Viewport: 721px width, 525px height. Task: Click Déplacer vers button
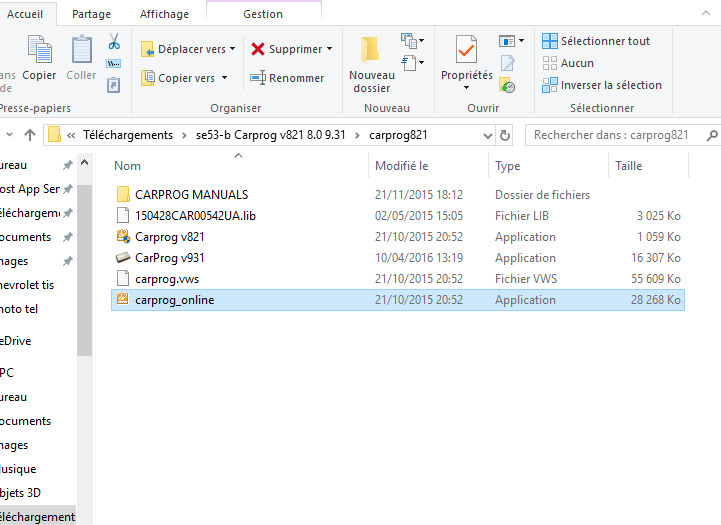coord(189,49)
